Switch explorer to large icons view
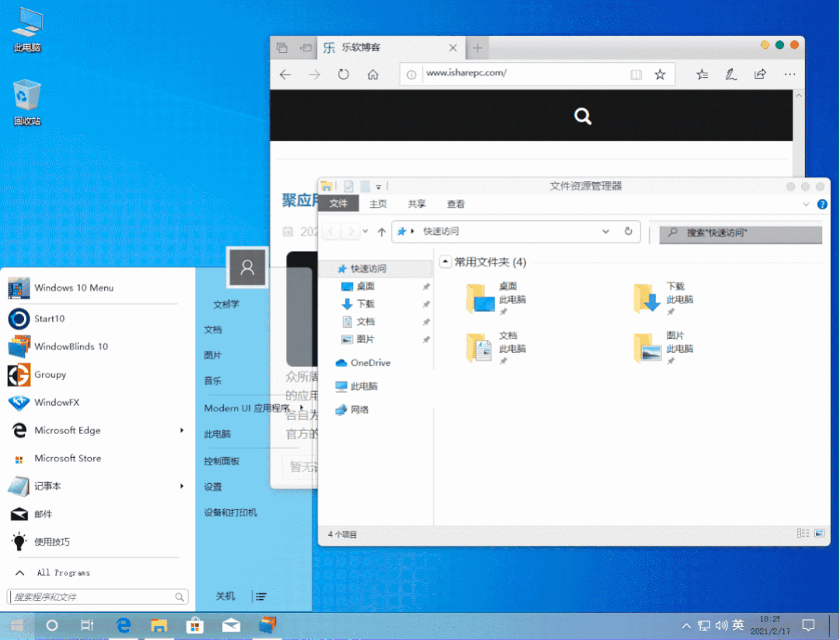Viewport: 840px width, 640px height. 819,533
